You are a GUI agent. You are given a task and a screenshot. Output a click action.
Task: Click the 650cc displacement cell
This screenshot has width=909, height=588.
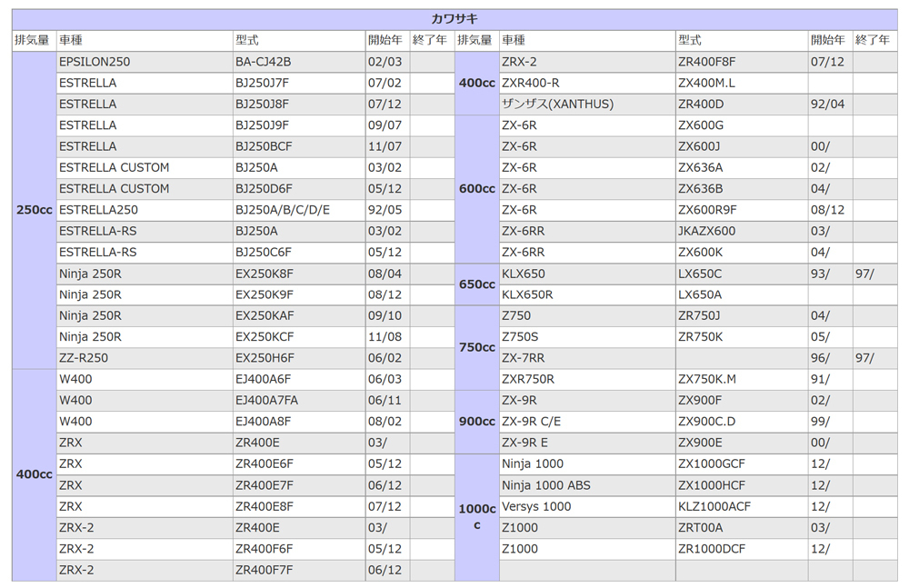476,284
